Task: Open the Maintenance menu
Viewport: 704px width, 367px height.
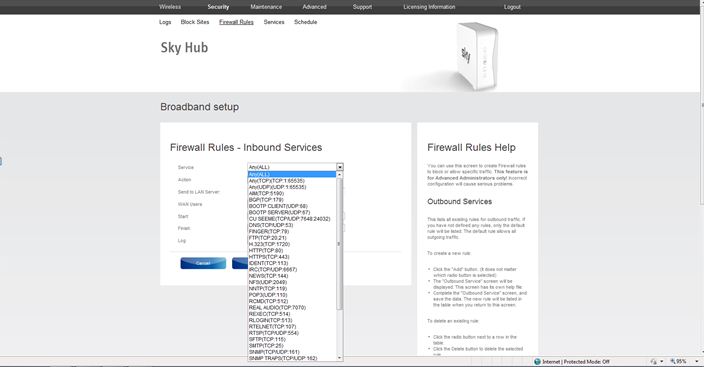Action: click(266, 7)
